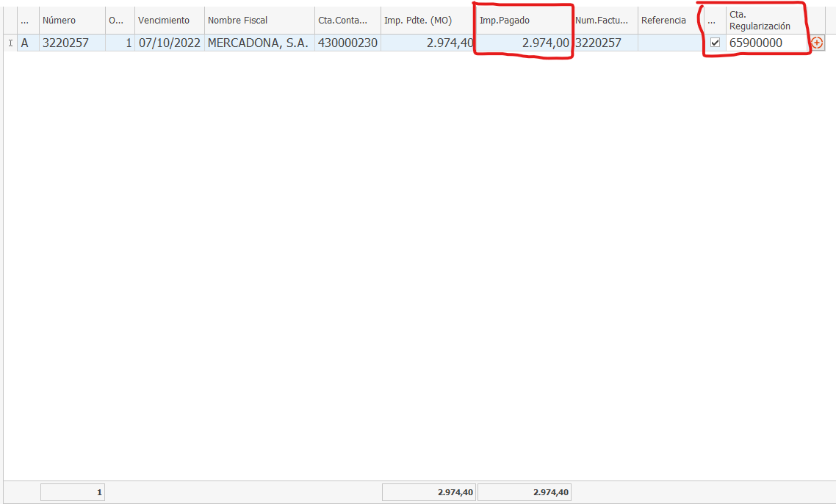
Task: Click the Num.Factu... column header
Action: pyautogui.click(x=605, y=21)
